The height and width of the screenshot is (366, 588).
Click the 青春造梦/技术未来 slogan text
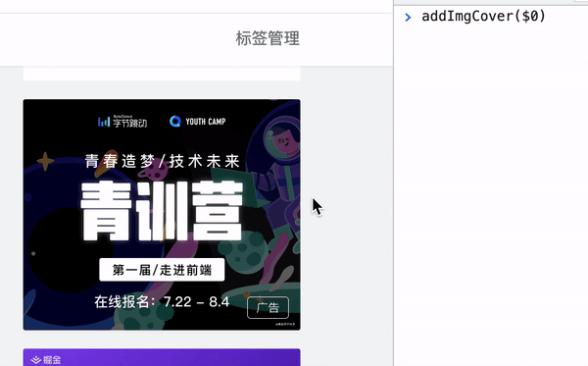(x=162, y=161)
